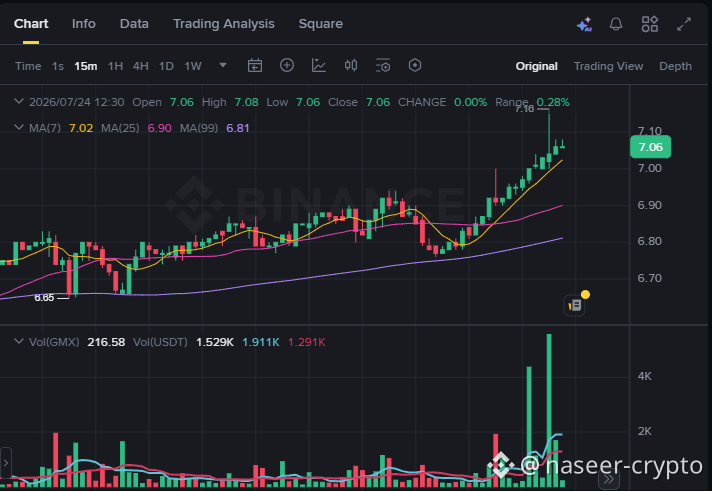712x491 pixels.
Task: Select the 1D interval
Action: pos(166,66)
